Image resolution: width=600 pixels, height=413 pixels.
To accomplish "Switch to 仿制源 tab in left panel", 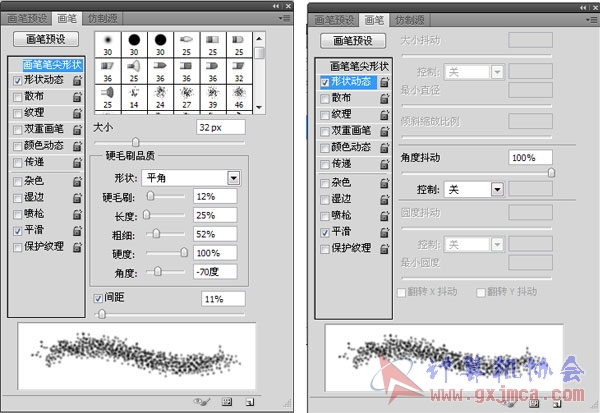I will coord(103,18).
